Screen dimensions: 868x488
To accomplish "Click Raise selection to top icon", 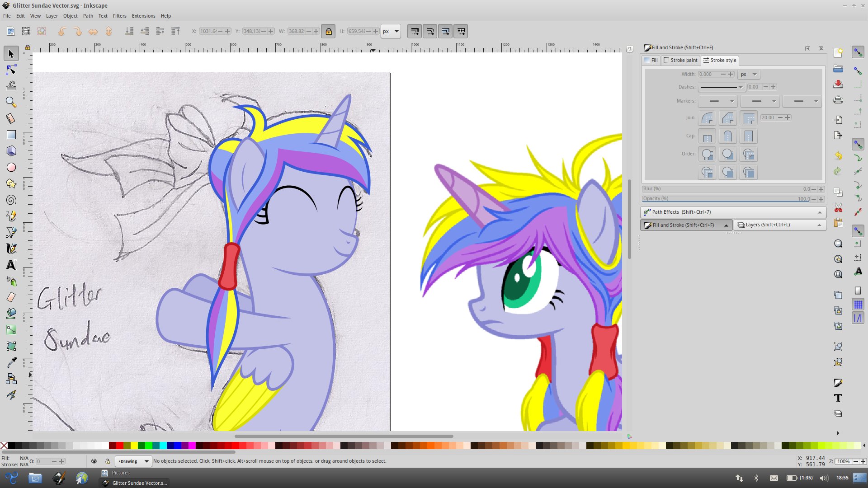I will (175, 31).
